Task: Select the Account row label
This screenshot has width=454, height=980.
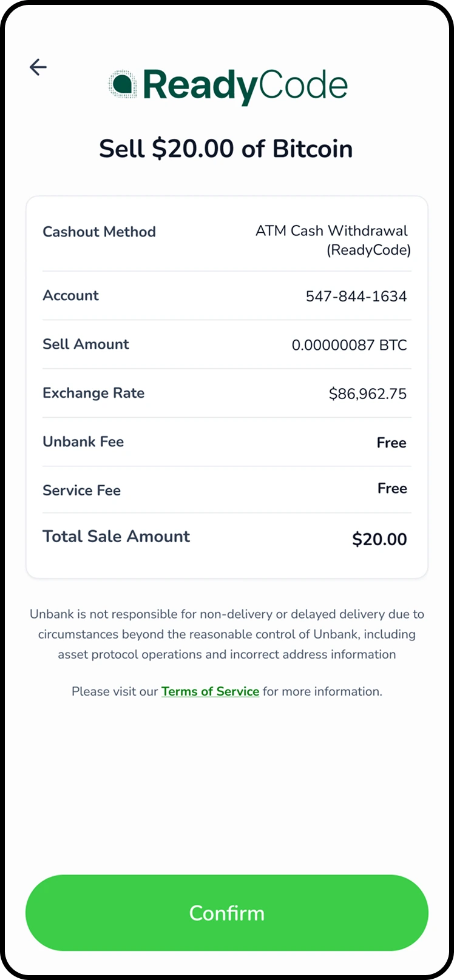Action: point(70,295)
